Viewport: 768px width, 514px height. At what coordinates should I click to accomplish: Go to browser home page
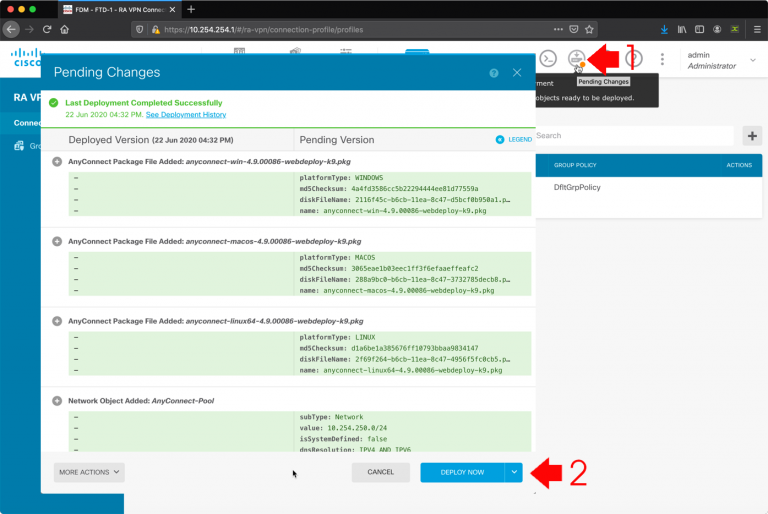65,29
